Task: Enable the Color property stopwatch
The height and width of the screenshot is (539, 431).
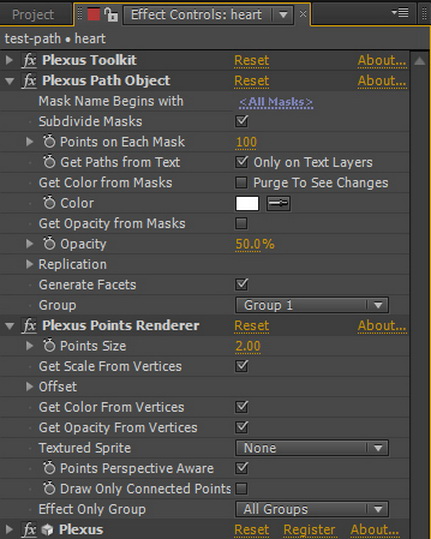Action: pyautogui.click(x=49, y=203)
